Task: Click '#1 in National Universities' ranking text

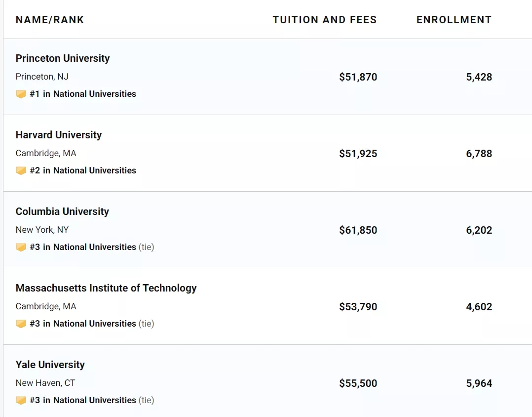Action: click(83, 94)
